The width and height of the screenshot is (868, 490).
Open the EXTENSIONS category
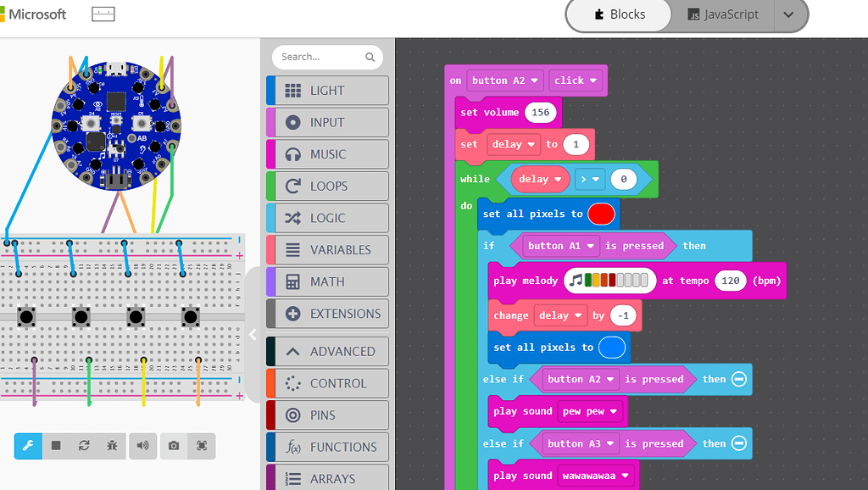(328, 314)
